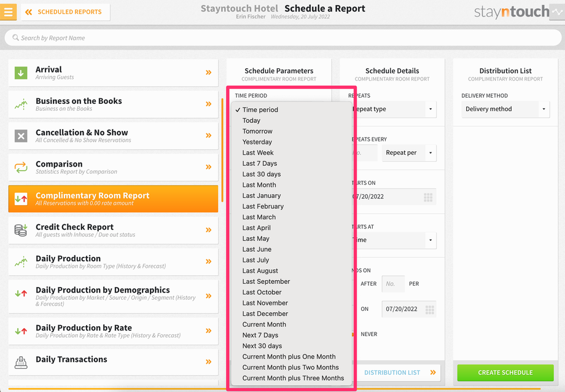
Task: Open Cancellation & No Show double chevron
Action: 209,136
